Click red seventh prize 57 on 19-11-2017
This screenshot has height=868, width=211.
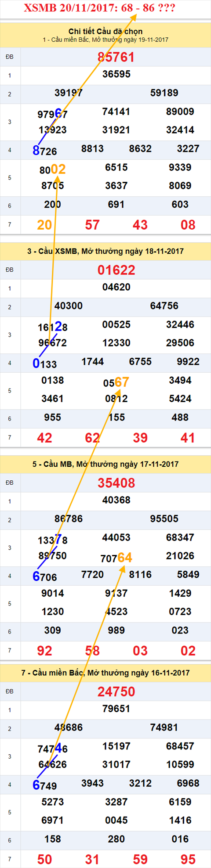pyautogui.click(x=92, y=225)
